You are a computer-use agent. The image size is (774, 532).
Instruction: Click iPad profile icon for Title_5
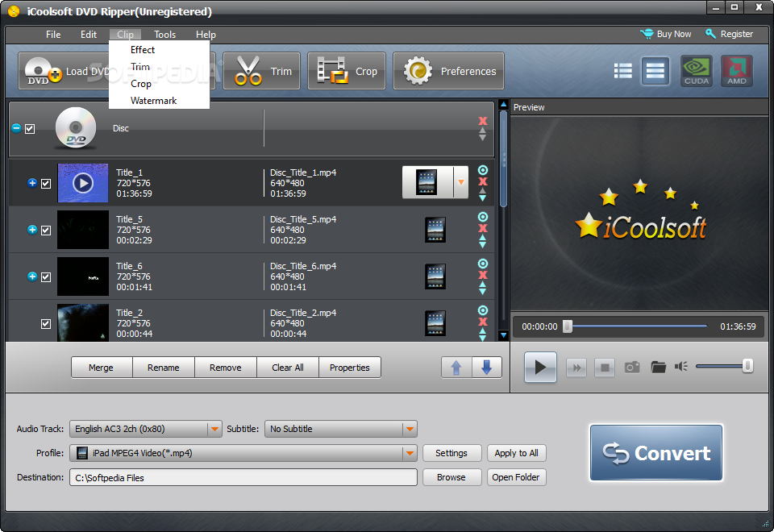(x=435, y=230)
